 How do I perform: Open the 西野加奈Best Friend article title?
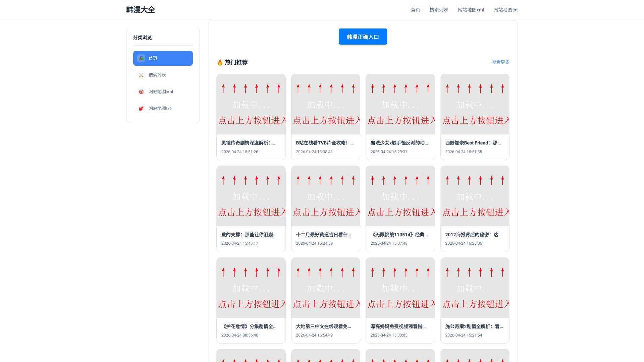click(473, 143)
